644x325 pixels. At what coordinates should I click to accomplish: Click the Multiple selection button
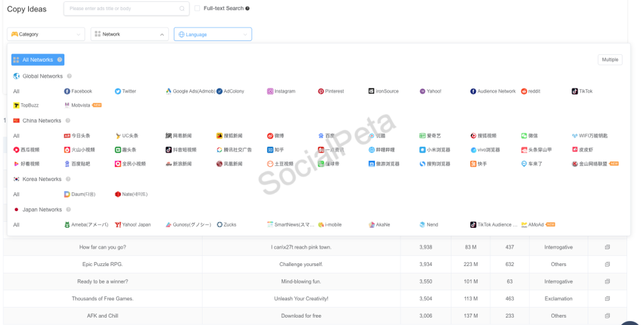point(610,60)
